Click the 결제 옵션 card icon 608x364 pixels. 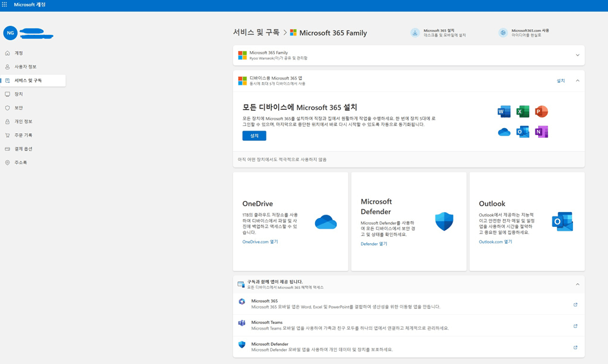point(7,149)
